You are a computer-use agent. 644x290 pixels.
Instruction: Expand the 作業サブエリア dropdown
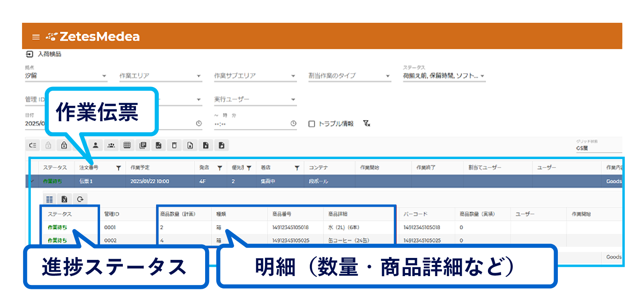(x=255, y=76)
